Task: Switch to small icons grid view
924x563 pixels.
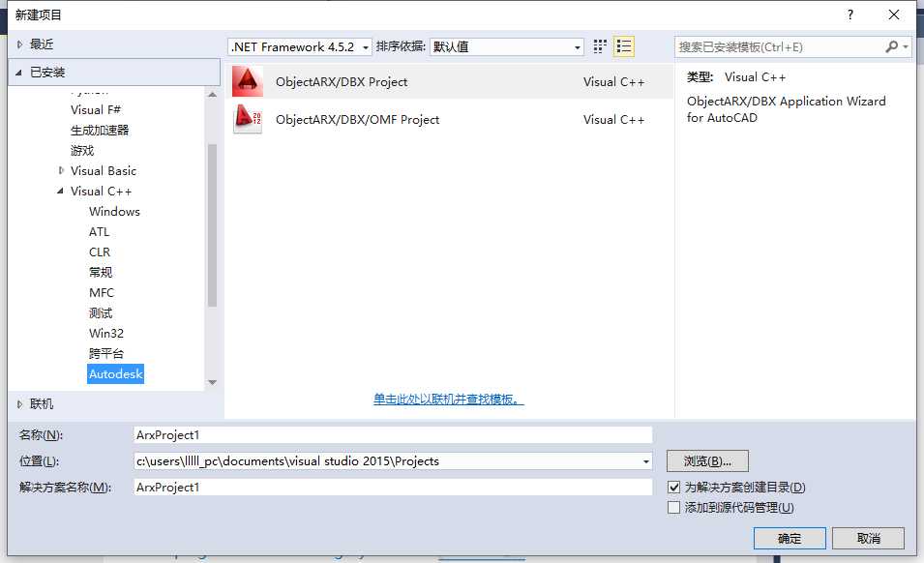Action: 600,46
